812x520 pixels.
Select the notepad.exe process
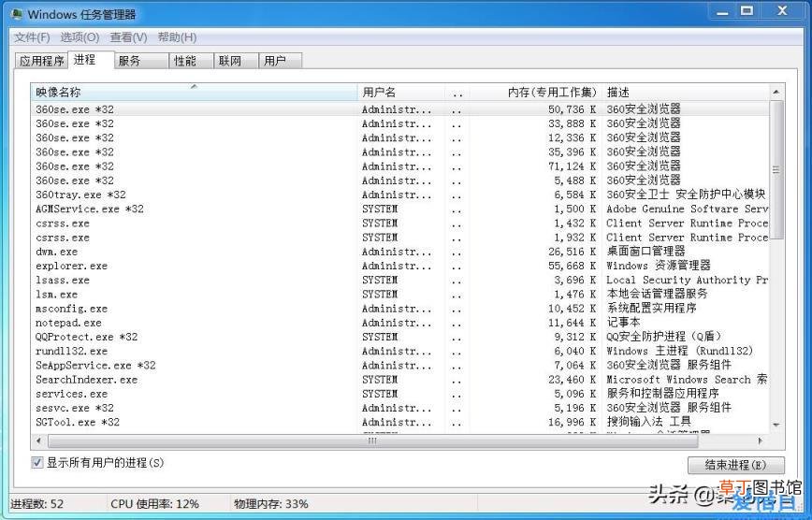tap(399, 323)
